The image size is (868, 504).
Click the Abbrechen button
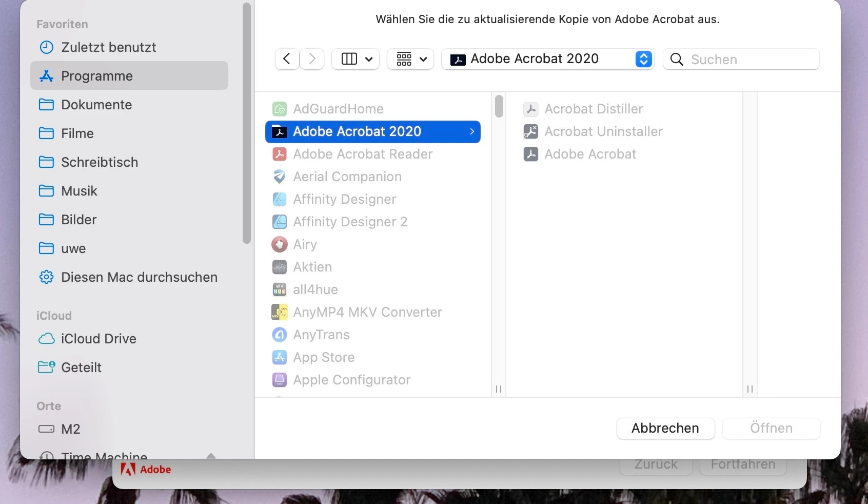(665, 428)
